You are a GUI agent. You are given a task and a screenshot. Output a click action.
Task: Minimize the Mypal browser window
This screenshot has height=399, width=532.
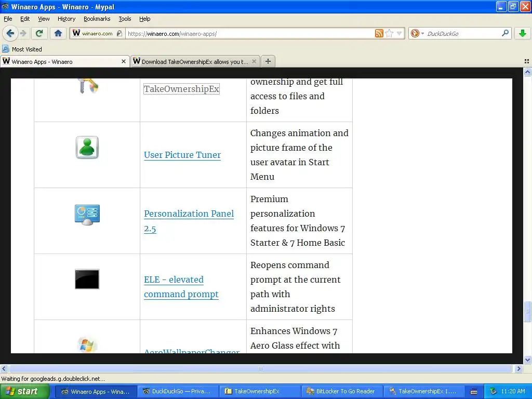tap(501, 6)
